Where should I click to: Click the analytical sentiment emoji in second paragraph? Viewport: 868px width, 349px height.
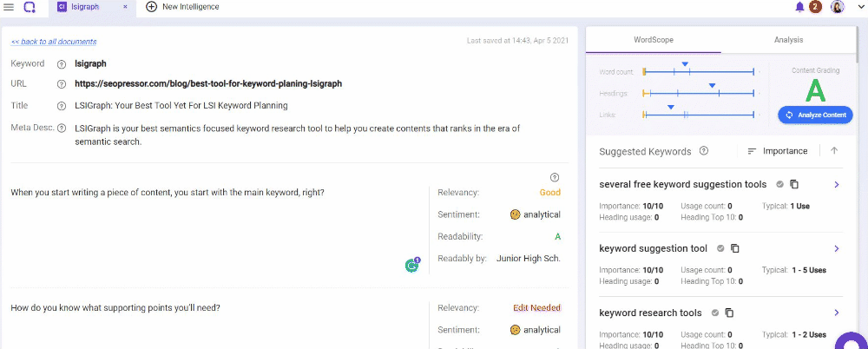[516, 330]
